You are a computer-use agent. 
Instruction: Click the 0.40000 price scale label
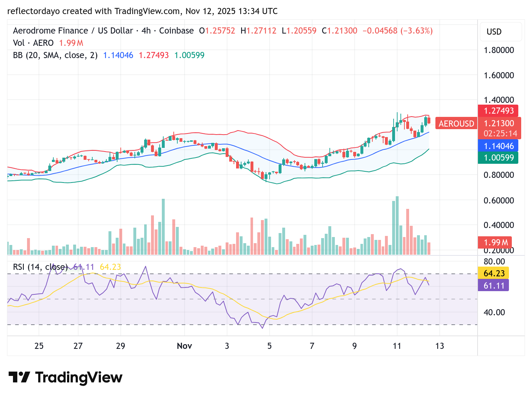pyautogui.click(x=499, y=225)
